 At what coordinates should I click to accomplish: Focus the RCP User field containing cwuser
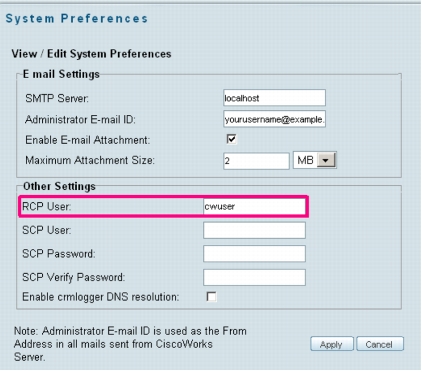tap(254, 206)
